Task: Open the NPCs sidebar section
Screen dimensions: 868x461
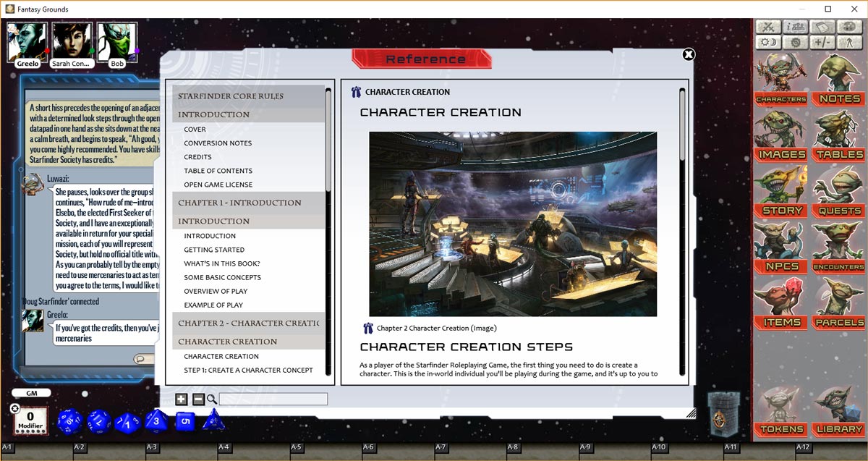Action: click(x=781, y=247)
